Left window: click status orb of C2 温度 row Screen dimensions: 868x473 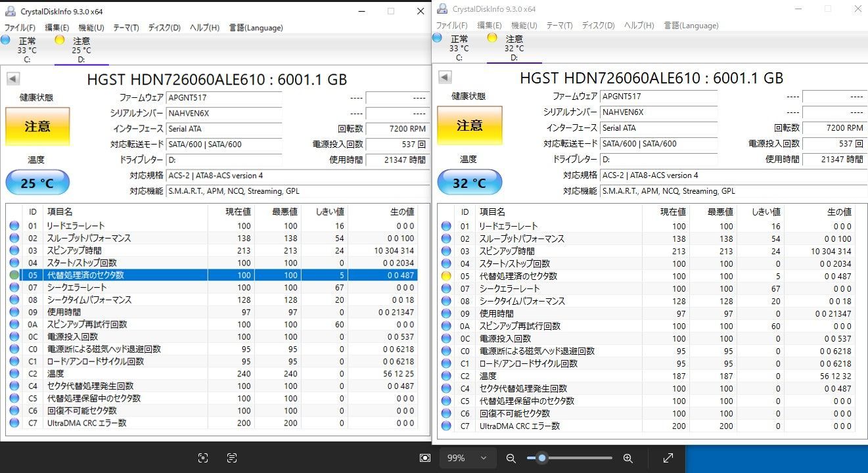click(14, 374)
